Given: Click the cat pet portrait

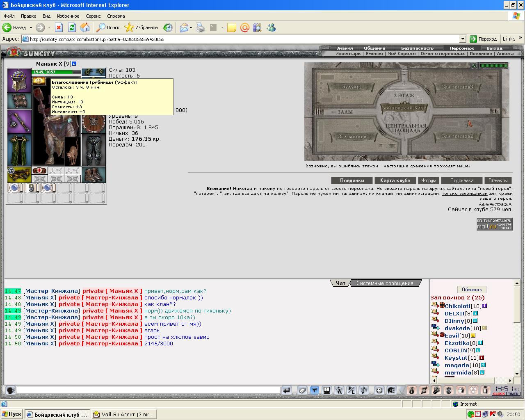Looking at the screenshot, I should [x=72, y=151].
